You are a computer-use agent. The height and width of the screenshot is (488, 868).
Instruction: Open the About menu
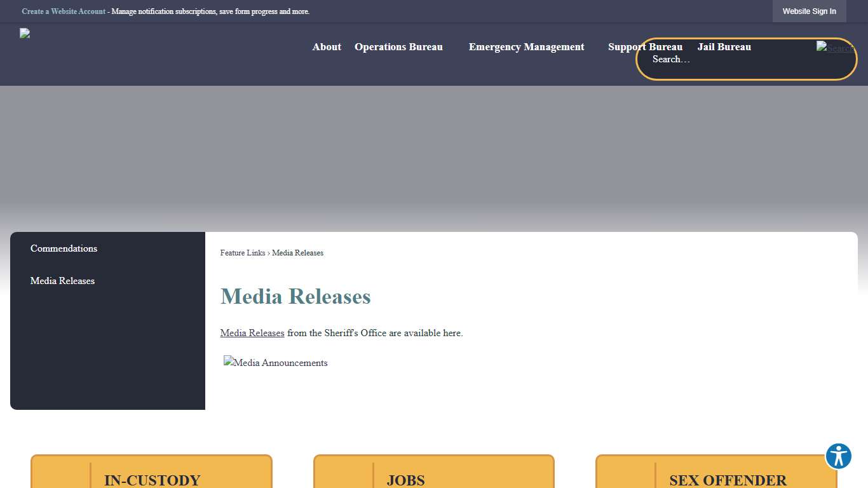[327, 46]
